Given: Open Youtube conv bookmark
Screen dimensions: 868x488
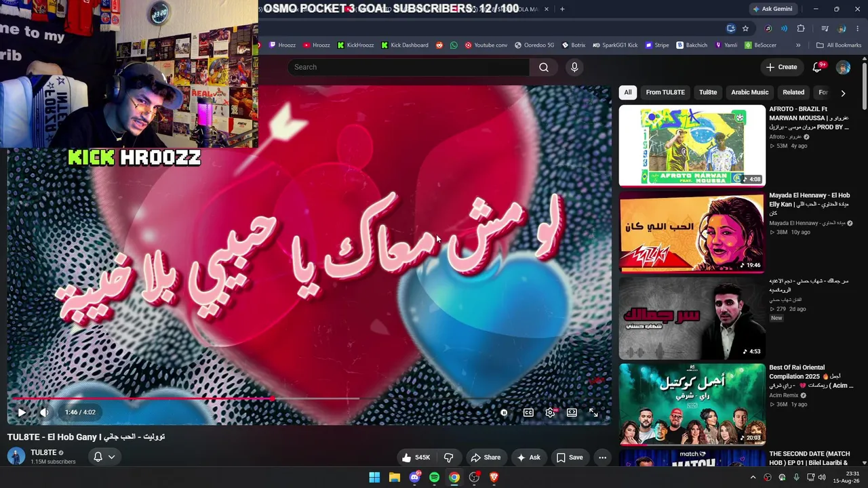Looking at the screenshot, I should [x=486, y=45].
